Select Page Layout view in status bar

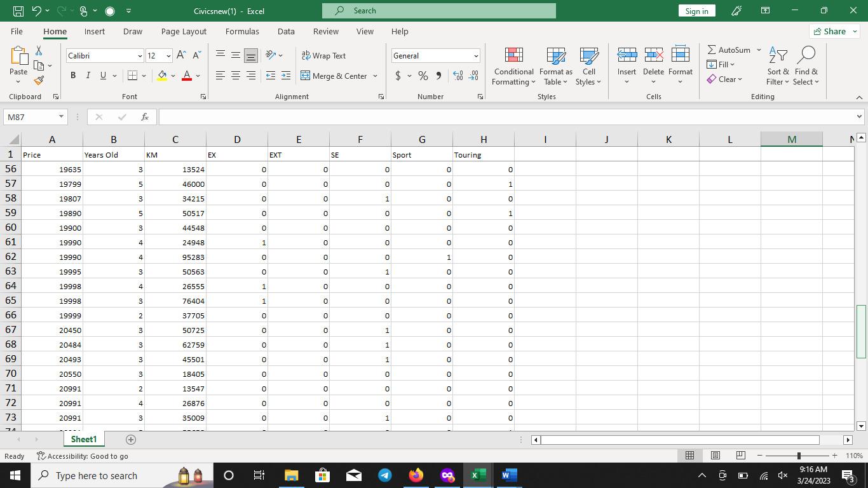click(715, 456)
